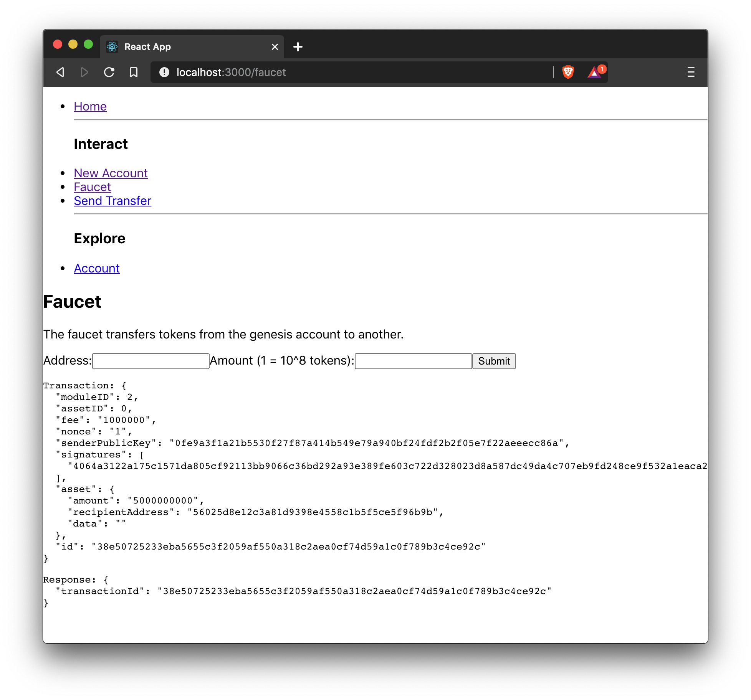Click the "nonce": "1" line
This screenshot has height=700, width=751.
tap(94, 432)
